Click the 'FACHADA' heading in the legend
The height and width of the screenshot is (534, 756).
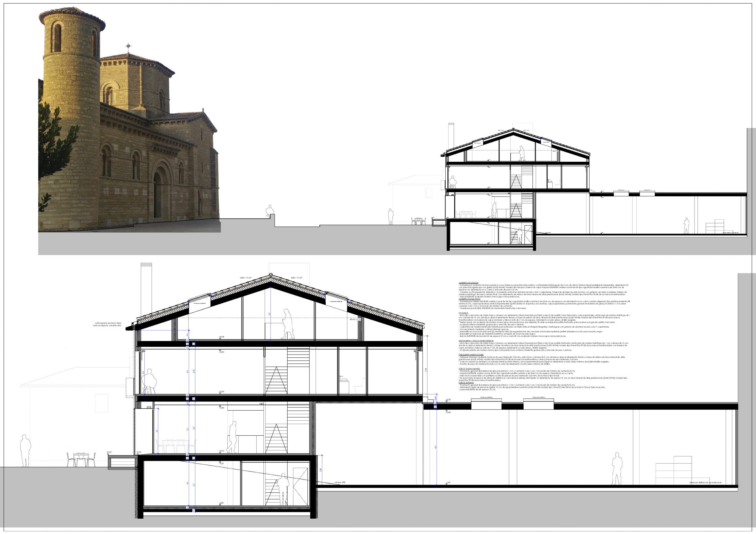click(x=463, y=313)
